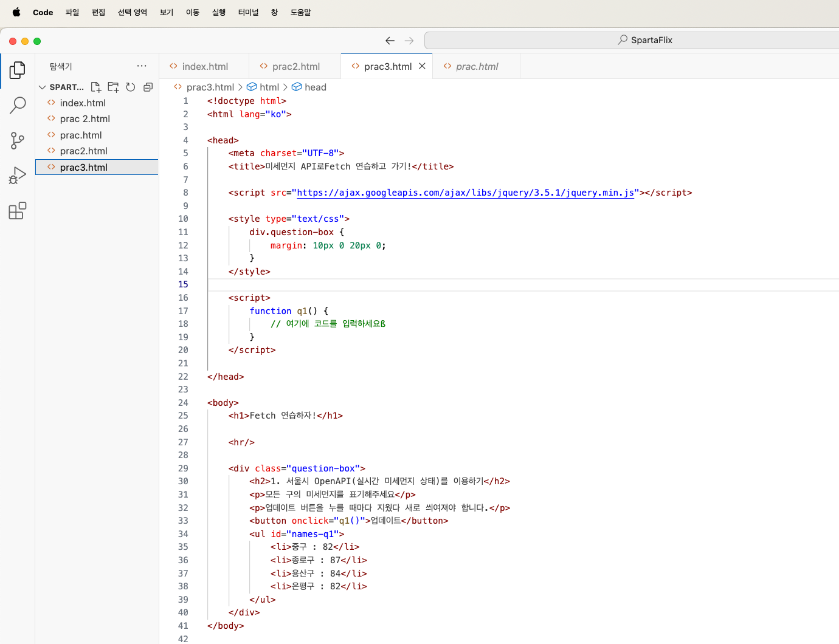The image size is (839, 644).
Task: Click the <li>종로구 : 87</li> line
Action: tap(319, 560)
